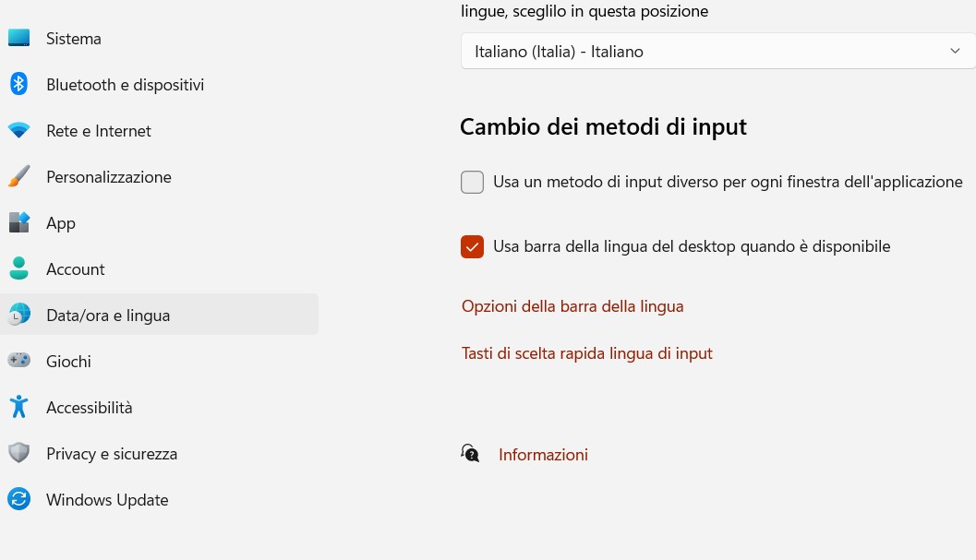Viewport: 976px width, 560px height.
Task: Uncheck Usa barra della lingua del desktop
Action: coord(472,247)
